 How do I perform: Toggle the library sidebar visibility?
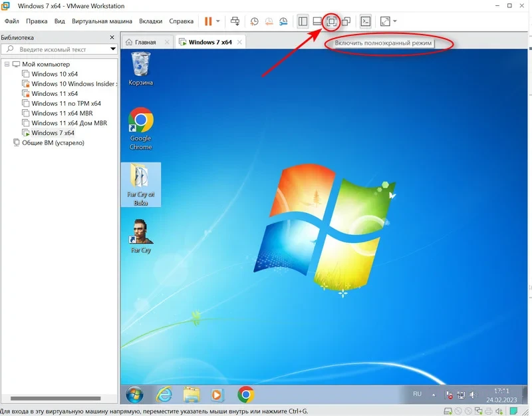(303, 21)
